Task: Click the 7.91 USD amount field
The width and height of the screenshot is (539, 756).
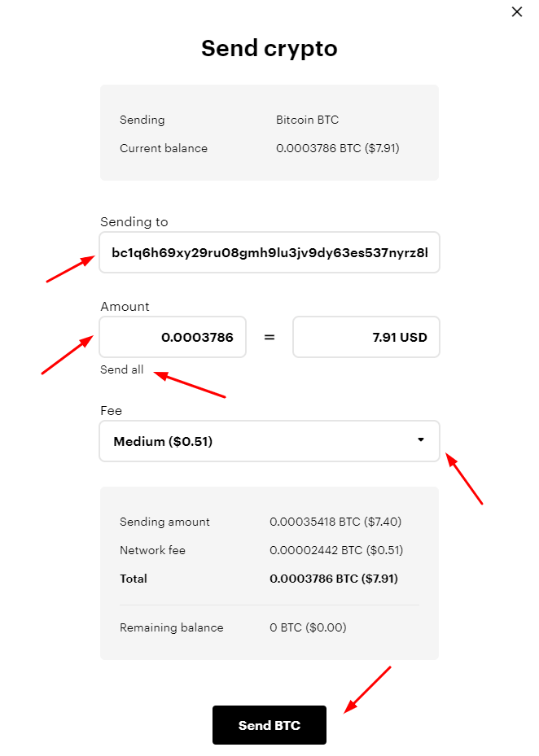Action: pyautogui.click(x=366, y=337)
